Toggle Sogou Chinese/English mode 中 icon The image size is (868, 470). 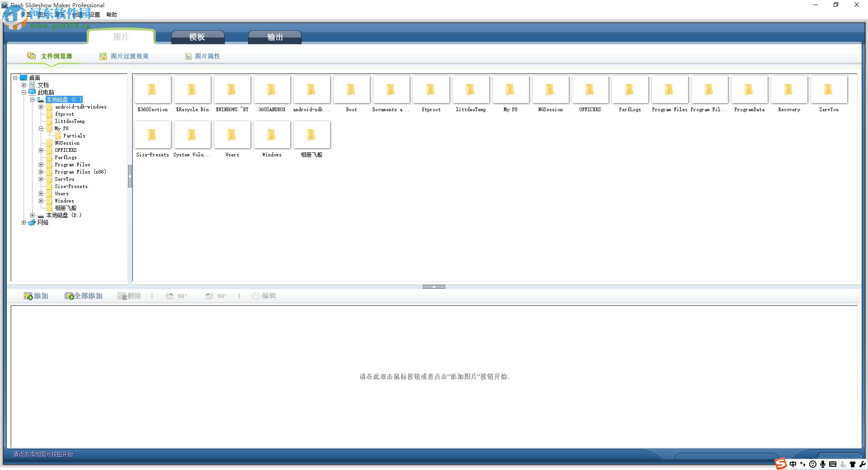click(x=793, y=464)
